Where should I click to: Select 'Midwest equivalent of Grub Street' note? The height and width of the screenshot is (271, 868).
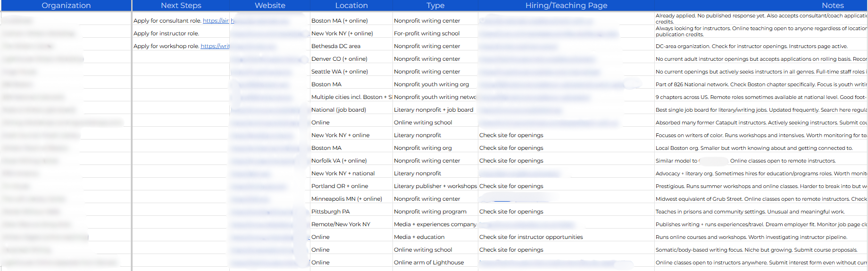761,199
